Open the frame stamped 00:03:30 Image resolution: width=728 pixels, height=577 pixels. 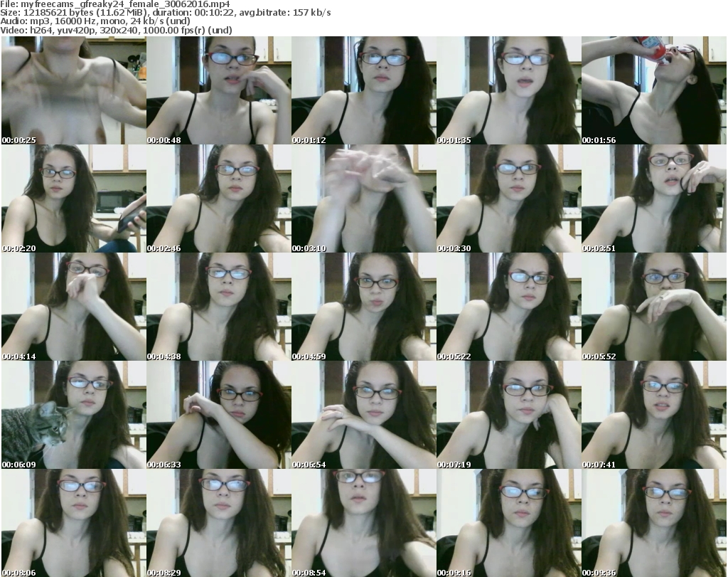pyautogui.click(x=508, y=198)
